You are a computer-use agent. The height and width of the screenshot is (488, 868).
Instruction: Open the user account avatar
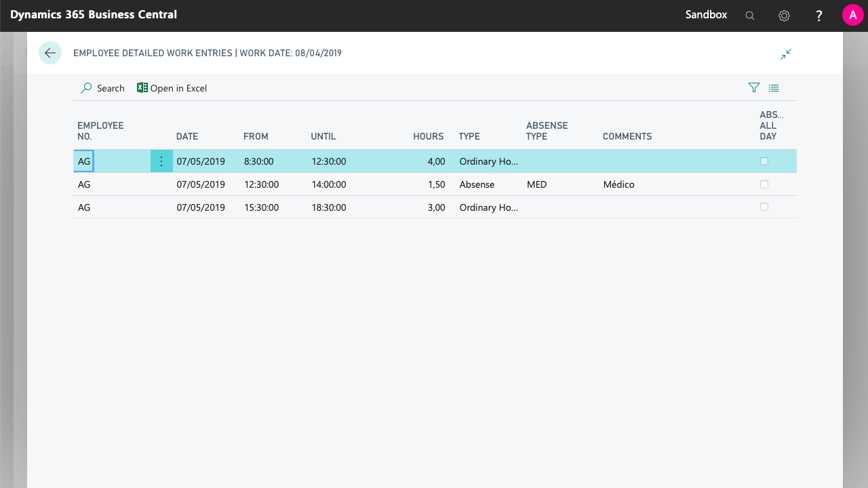tap(852, 15)
